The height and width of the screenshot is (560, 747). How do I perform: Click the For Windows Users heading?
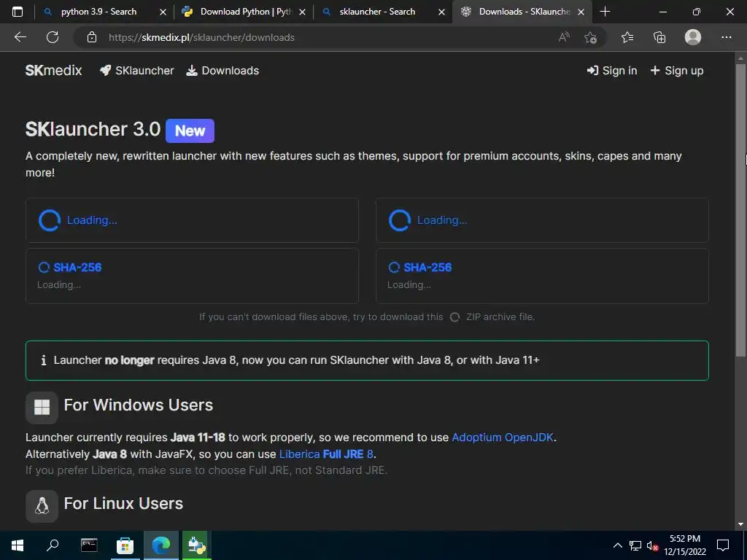point(138,405)
